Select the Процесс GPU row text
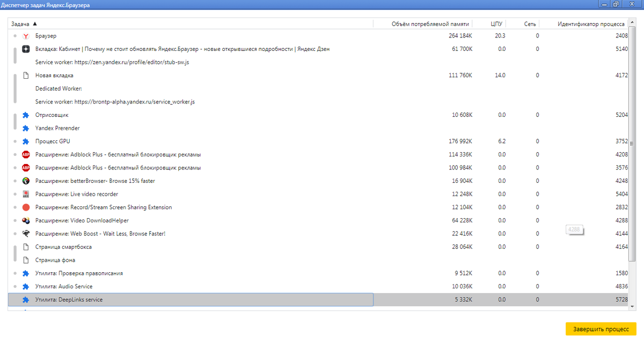 53,141
